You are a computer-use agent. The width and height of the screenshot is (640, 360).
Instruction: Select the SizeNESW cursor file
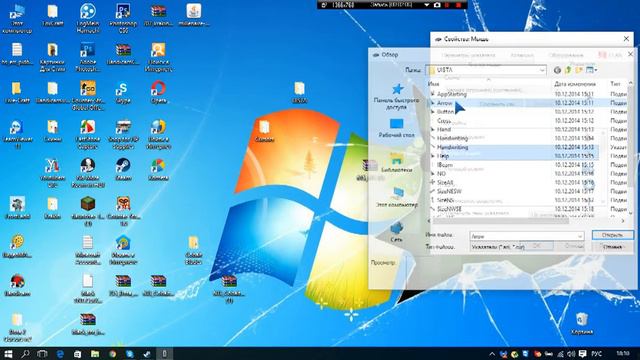449,191
